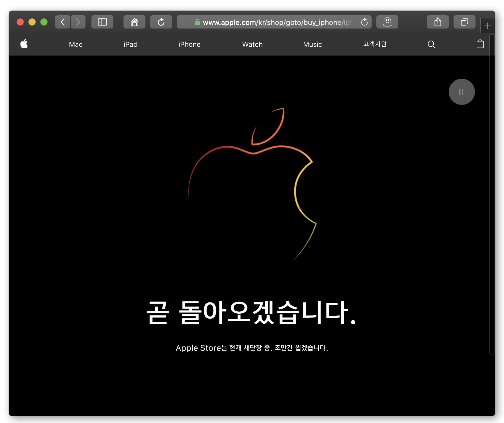This screenshot has height=423, width=504.
Task: Open the Mac navigation item
Action: point(76,44)
